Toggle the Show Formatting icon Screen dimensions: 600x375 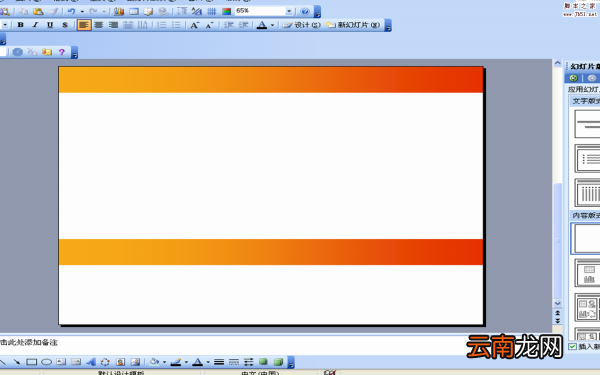(x=197, y=11)
